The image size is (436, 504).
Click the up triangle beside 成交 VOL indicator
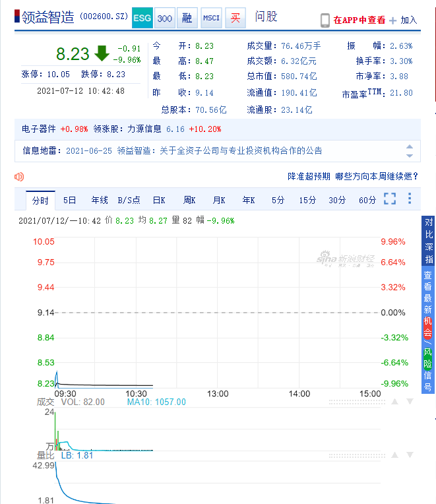(395, 402)
